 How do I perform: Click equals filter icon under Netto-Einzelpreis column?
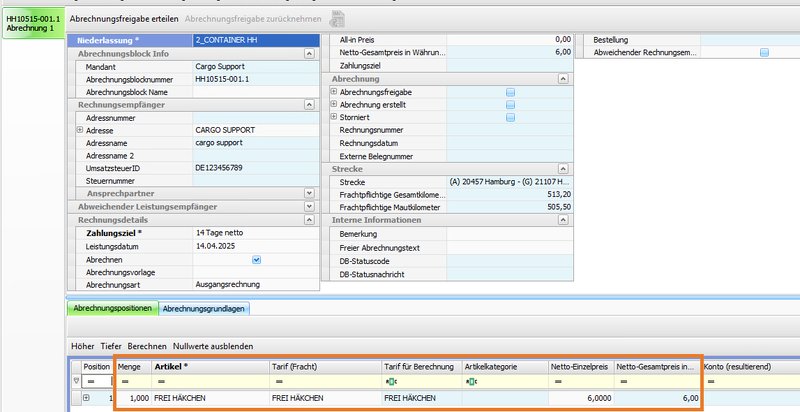click(x=557, y=381)
